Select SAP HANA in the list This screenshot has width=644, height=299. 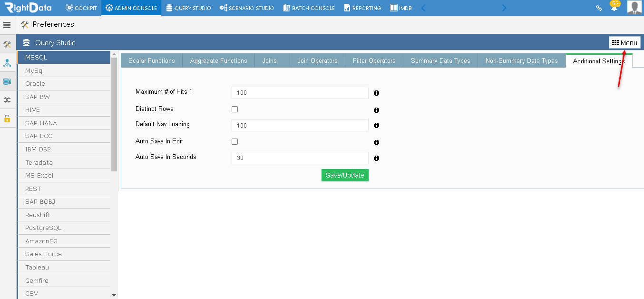pyautogui.click(x=64, y=123)
